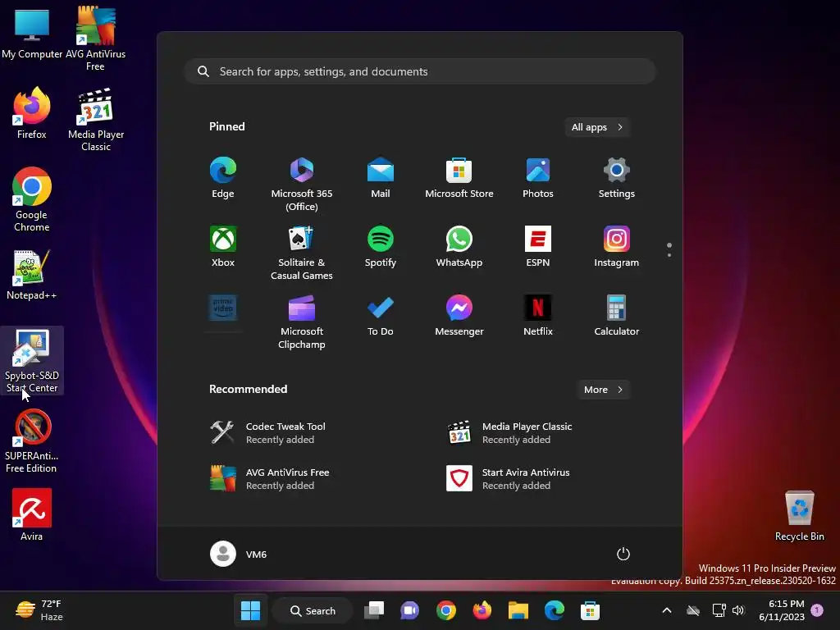Select the Recycle Bin icon
840x630 pixels.
[799, 515]
